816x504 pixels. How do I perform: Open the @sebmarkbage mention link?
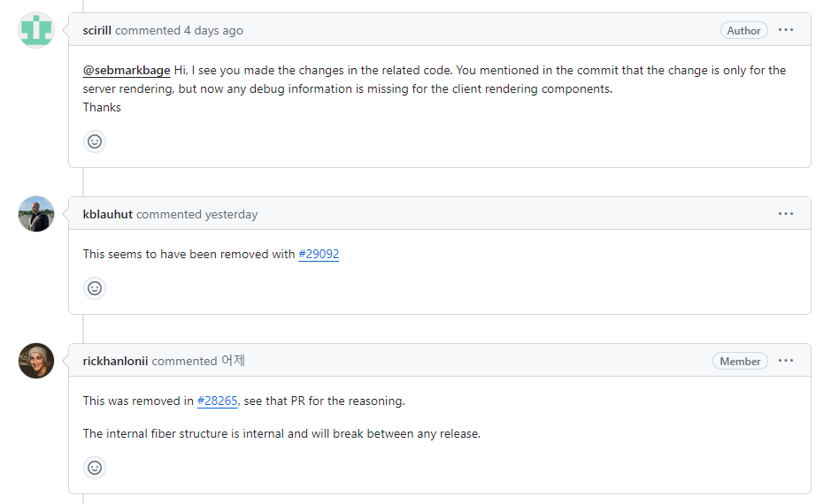(127, 70)
